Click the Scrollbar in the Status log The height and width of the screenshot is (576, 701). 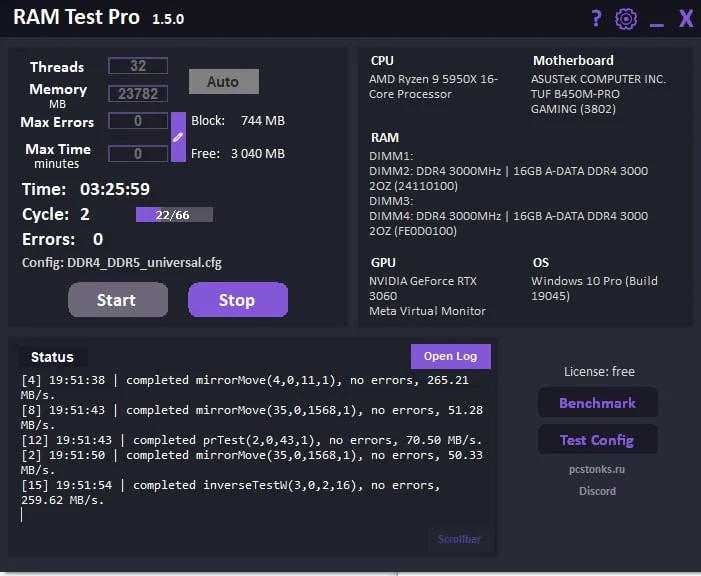pos(459,539)
